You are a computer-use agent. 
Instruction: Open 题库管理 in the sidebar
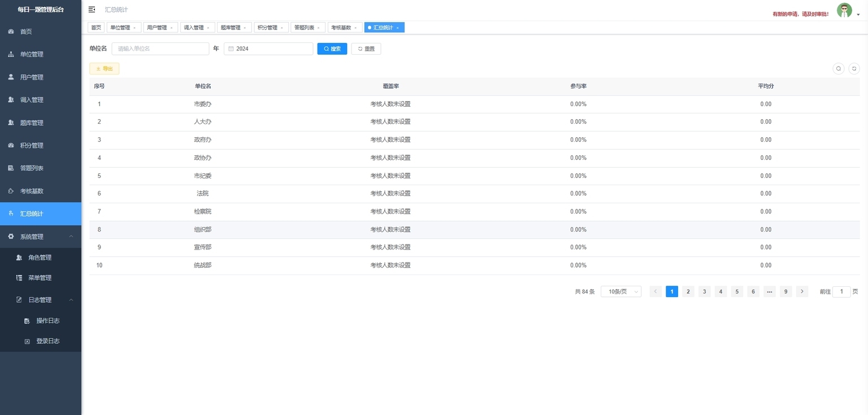(x=32, y=123)
